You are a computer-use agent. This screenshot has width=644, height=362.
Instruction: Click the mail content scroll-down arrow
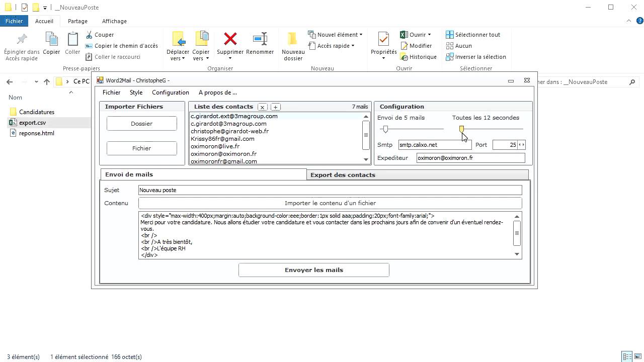pyautogui.click(x=517, y=254)
